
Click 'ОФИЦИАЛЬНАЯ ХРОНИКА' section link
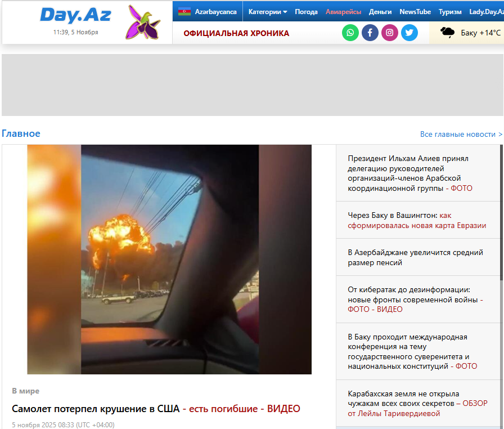click(235, 33)
